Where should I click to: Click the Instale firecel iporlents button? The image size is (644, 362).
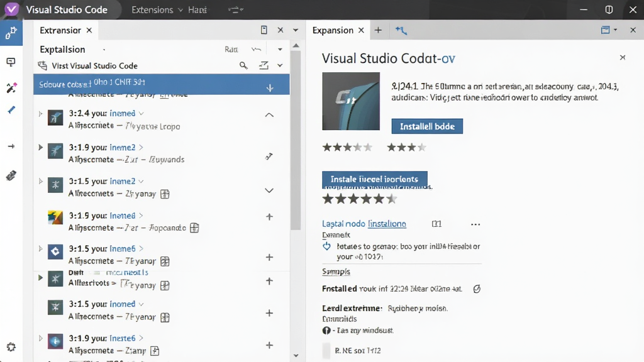pyautogui.click(x=375, y=179)
